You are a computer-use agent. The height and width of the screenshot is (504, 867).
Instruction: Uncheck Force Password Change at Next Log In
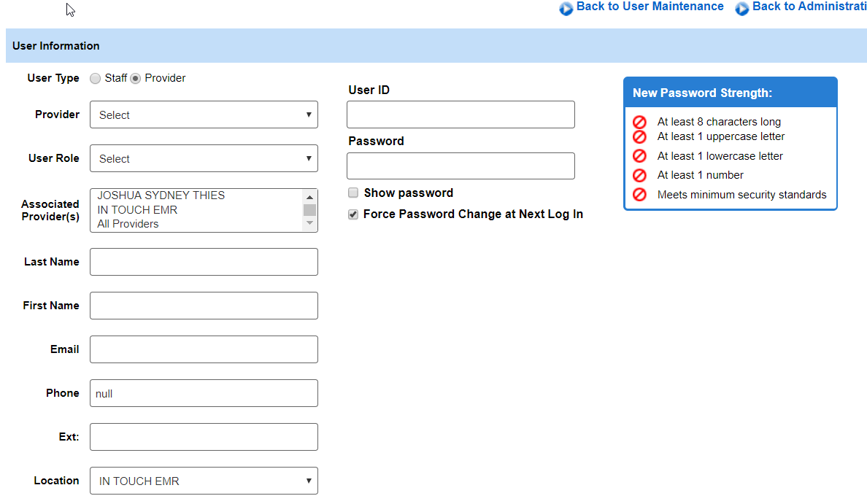pos(353,214)
